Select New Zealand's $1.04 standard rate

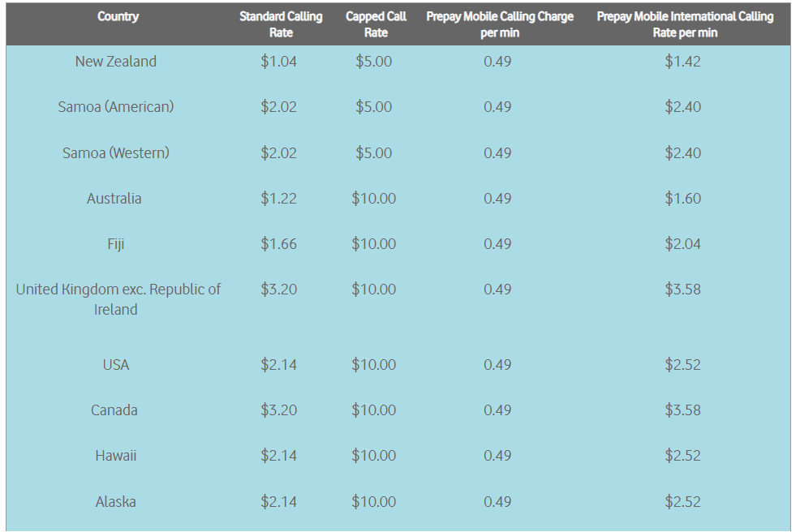[x=278, y=61]
